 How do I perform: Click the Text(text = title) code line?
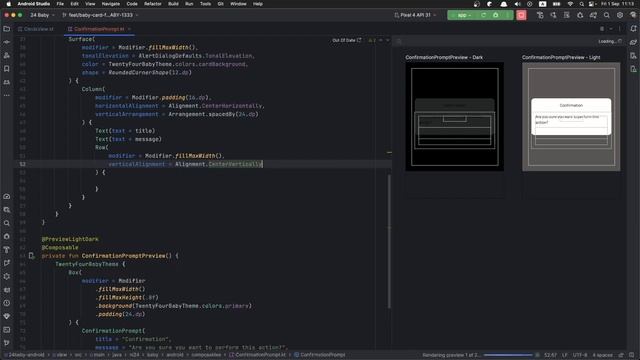125,131
